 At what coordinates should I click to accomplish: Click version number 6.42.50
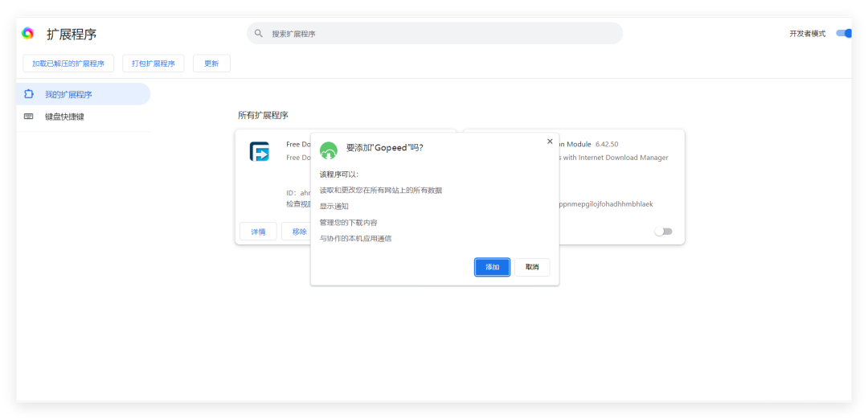(x=607, y=144)
